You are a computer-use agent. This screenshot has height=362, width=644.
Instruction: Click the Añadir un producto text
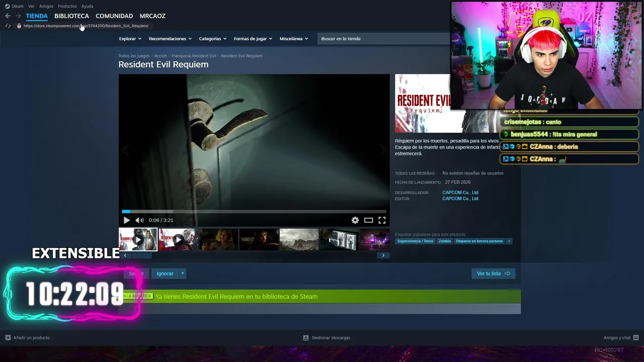(32, 338)
